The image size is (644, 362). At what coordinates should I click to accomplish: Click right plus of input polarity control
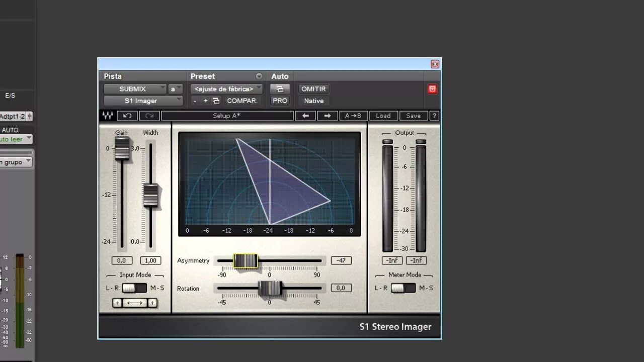[x=152, y=303]
